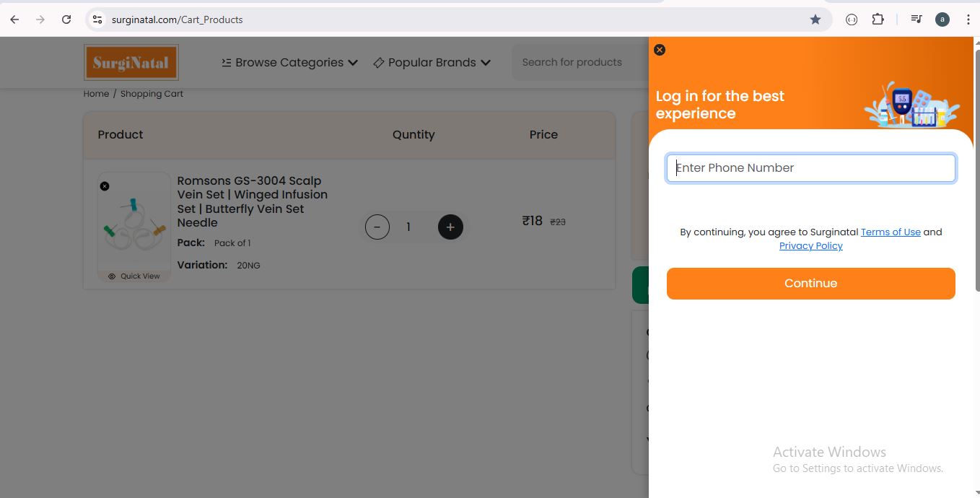Image resolution: width=980 pixels, height=498 pixels.
Task: Expand Browse Categories dropdown
Action: click(x=289, y=63)
